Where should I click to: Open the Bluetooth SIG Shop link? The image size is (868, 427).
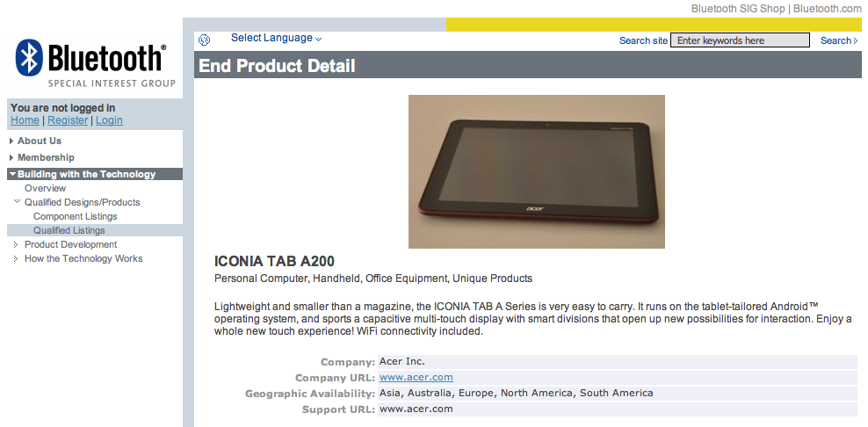pos(738,8)
